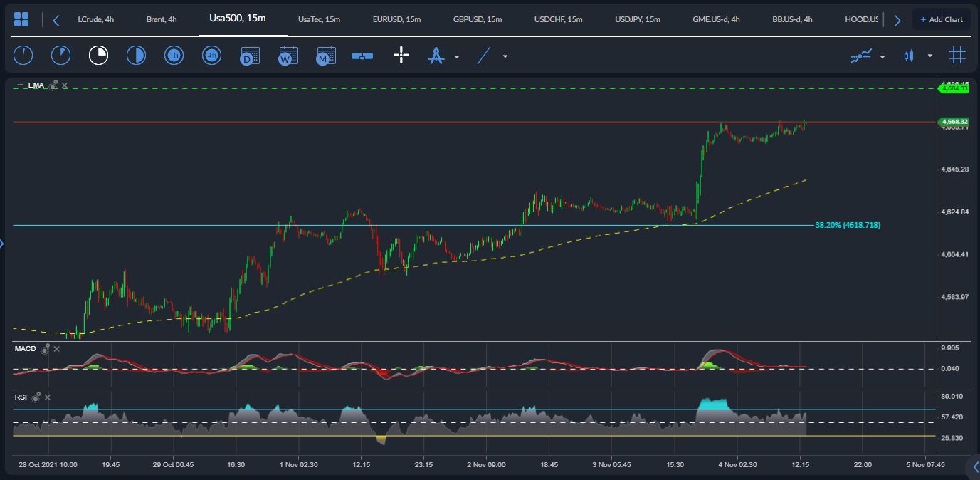Click the Add Chart button

pos(941,19)
